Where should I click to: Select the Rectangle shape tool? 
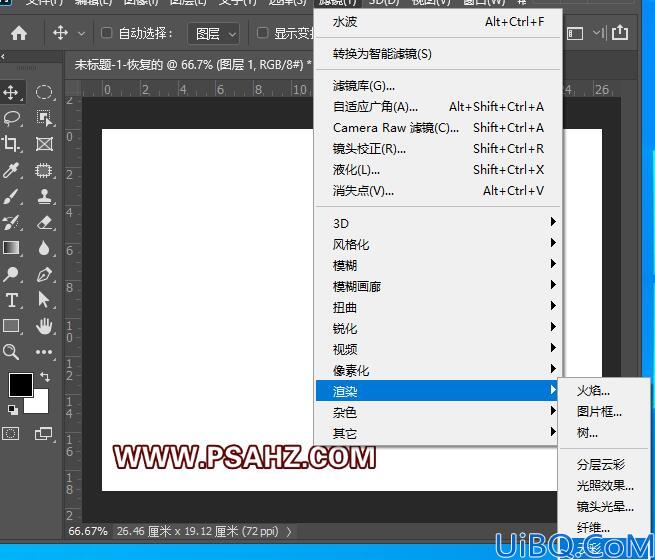11,326
